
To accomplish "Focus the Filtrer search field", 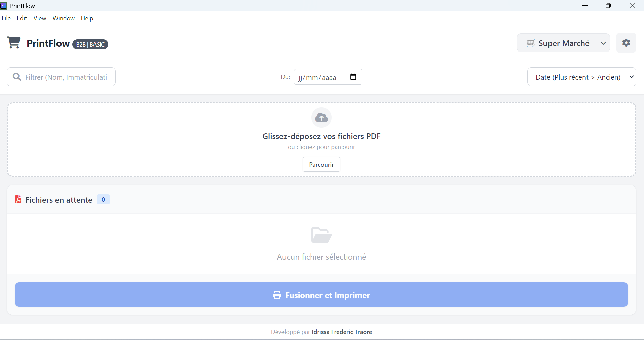I will point(66,77).
